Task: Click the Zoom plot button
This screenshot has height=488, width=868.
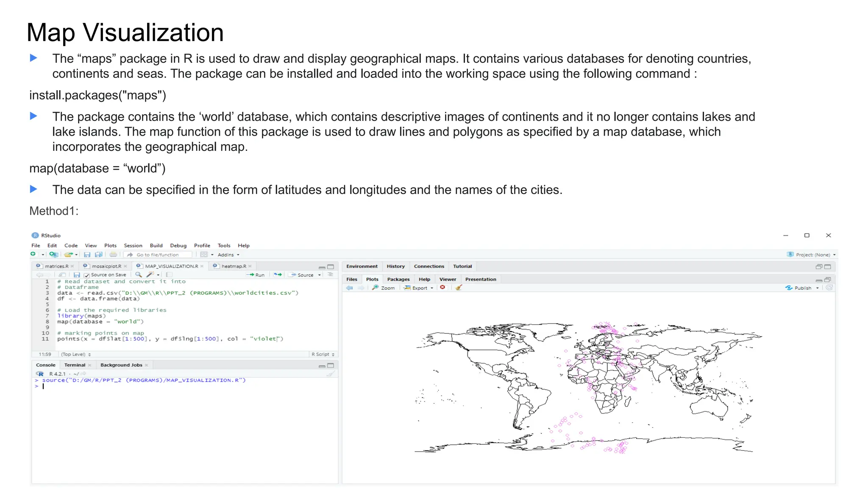Action: point(384,288)
